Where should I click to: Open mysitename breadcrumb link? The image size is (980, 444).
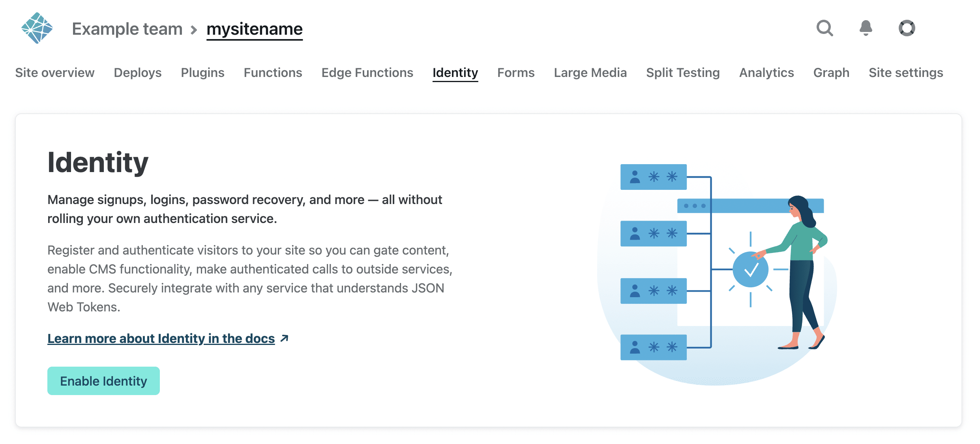coord(255,29)
